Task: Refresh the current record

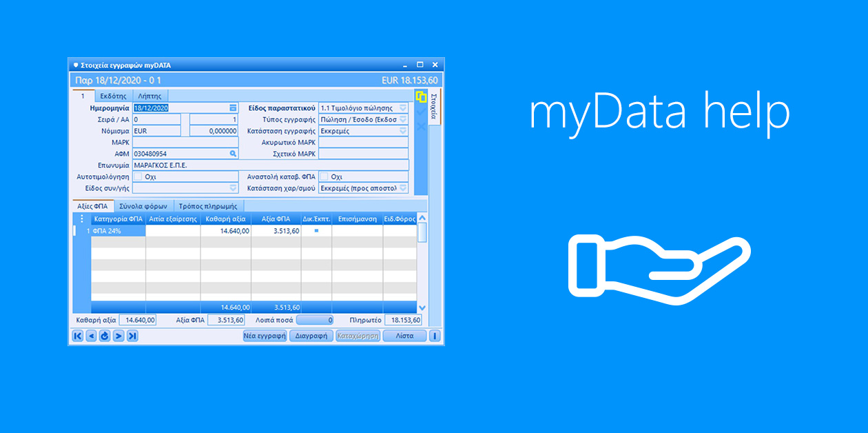Action: (105, 336)
